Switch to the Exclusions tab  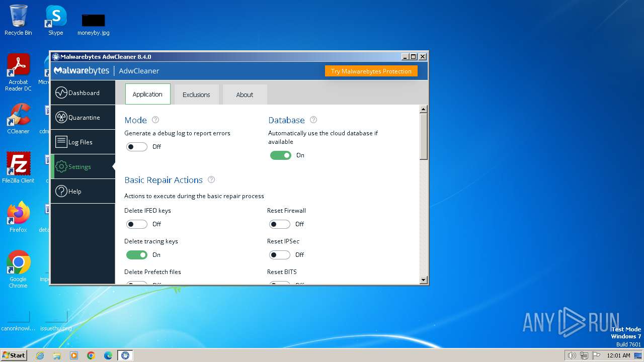[x=196, y=95]
